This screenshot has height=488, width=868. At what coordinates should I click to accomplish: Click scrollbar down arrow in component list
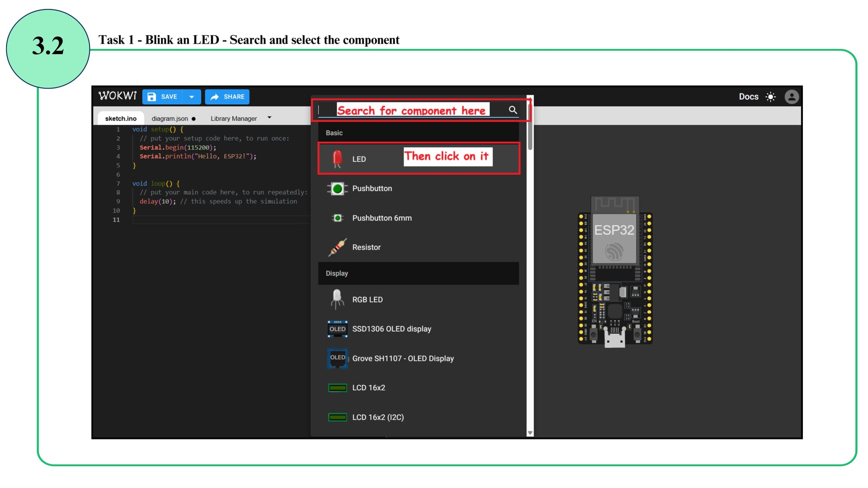click(x=530, y=432)
